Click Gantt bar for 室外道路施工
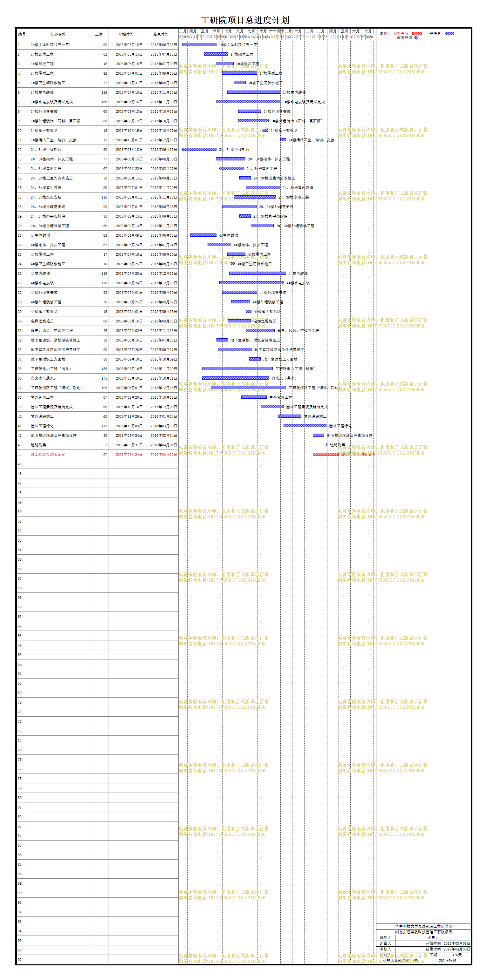 (290, 416)
